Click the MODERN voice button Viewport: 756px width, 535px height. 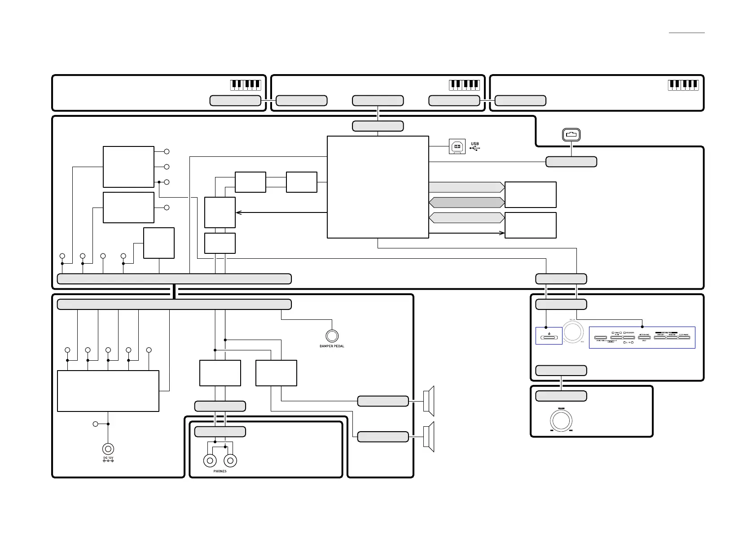672,337
